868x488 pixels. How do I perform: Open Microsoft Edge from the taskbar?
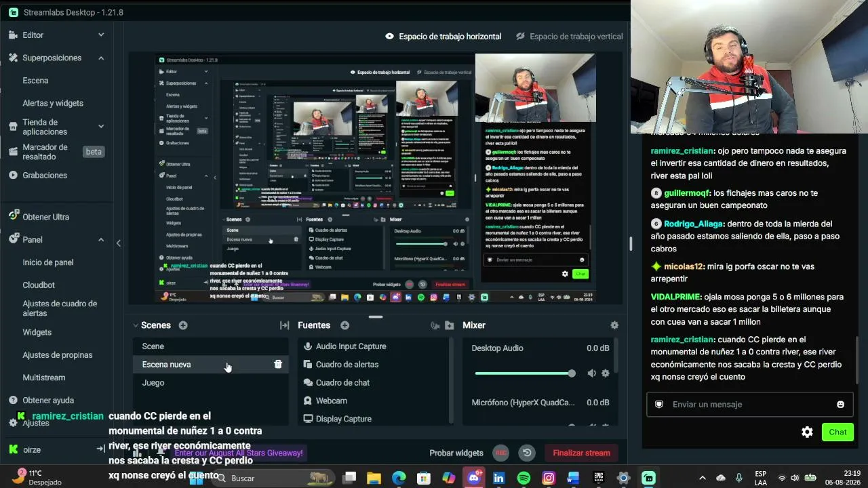click(399, 478)
